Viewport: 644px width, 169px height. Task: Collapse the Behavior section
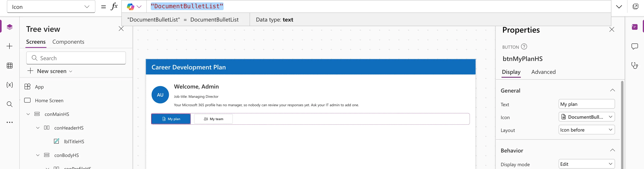[612, 150]
